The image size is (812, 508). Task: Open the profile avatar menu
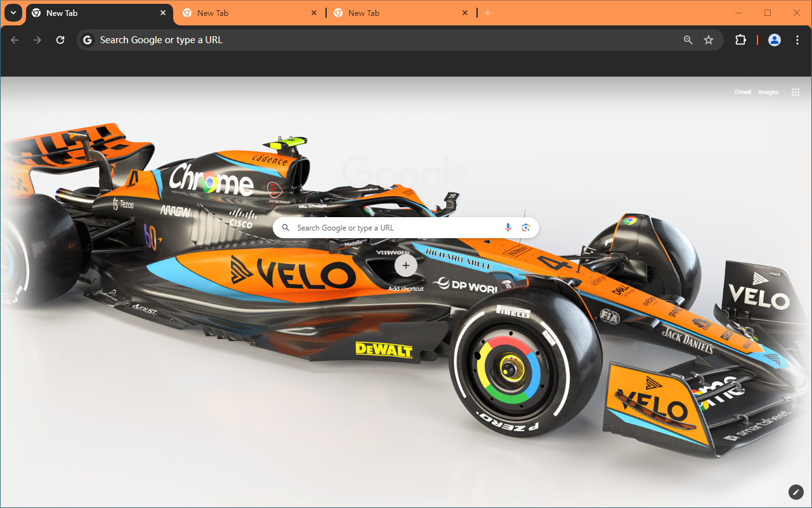(775, 40)
